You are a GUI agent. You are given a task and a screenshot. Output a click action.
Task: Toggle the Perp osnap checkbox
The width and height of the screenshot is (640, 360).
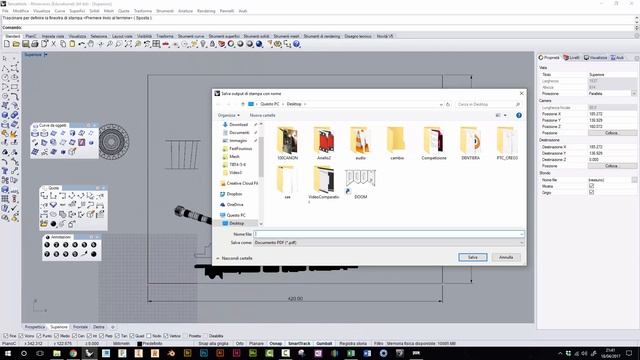[x=102, y=336]
